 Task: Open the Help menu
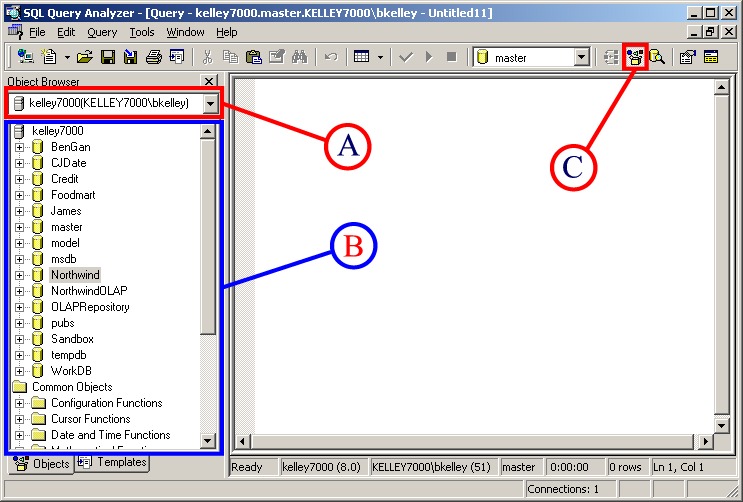(x=227, y=32)
